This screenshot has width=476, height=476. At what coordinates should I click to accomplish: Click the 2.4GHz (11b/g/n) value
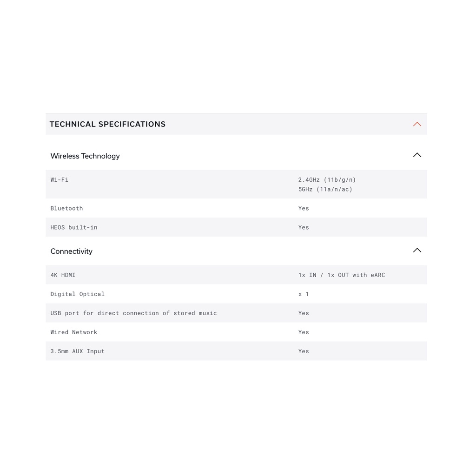point(327,180)
